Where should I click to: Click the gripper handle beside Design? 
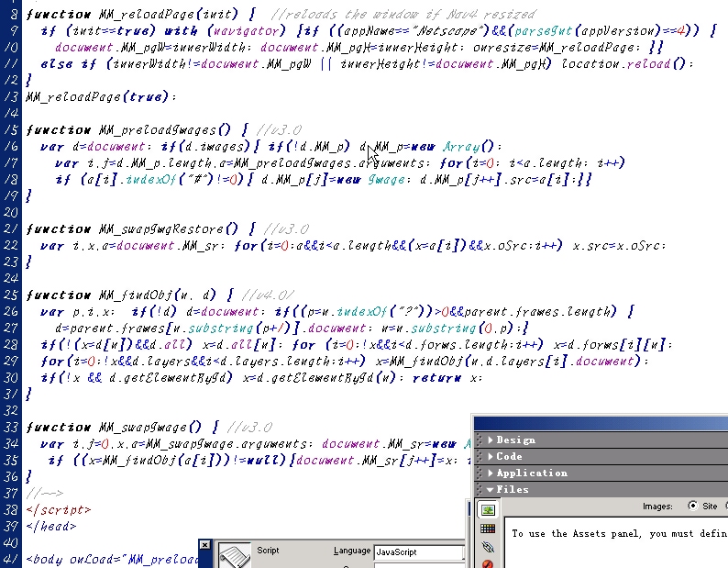point(480,440)
